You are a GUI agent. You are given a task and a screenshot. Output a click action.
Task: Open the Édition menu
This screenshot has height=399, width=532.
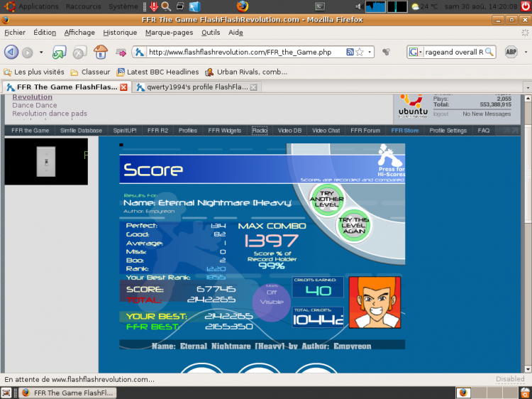45,33
